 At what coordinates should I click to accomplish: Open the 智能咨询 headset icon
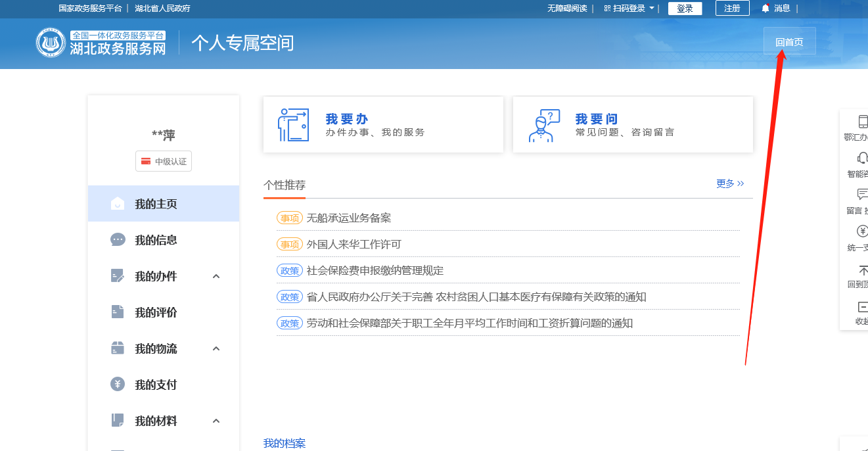point(863,158)
